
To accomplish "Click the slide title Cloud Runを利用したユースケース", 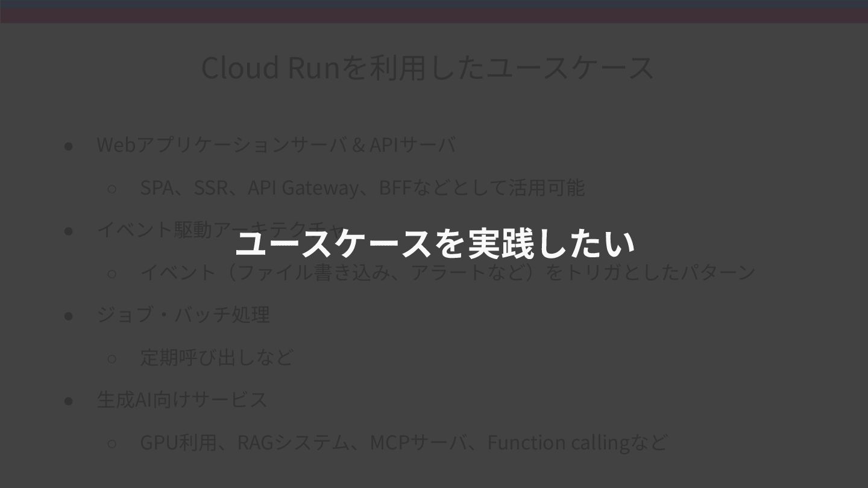I will (x=427, y=67).
